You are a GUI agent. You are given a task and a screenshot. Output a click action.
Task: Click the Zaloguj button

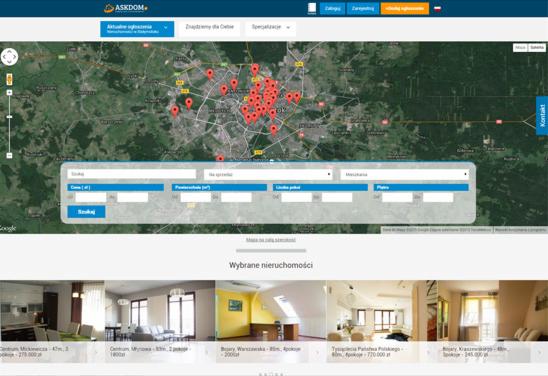coord(332,8)
